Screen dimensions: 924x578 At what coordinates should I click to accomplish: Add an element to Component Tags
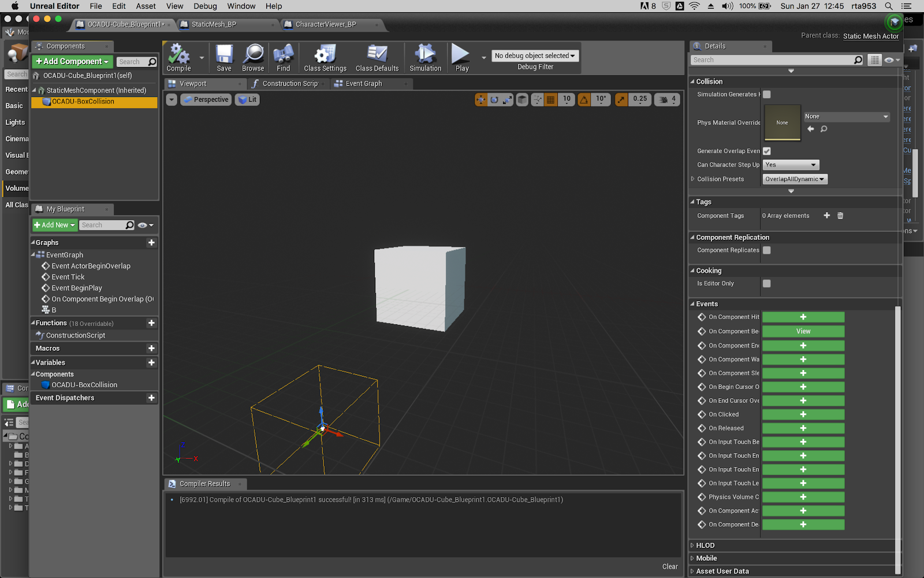(826, 216)
